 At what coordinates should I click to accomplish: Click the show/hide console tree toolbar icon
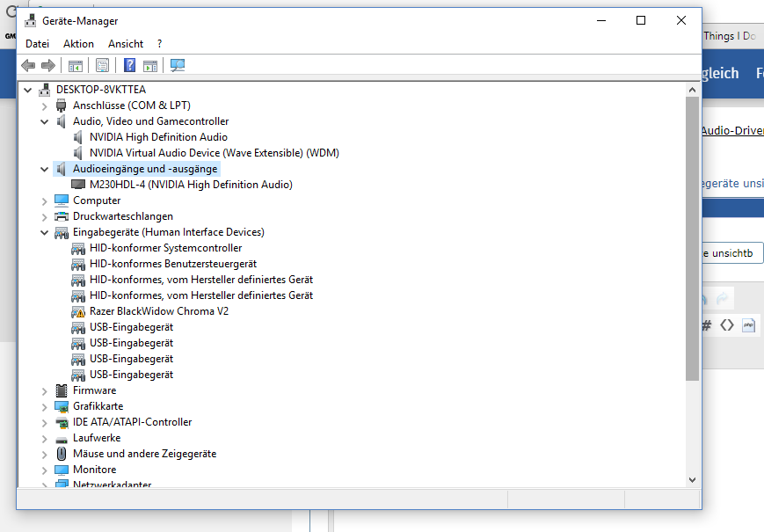[x=76, y=66]
